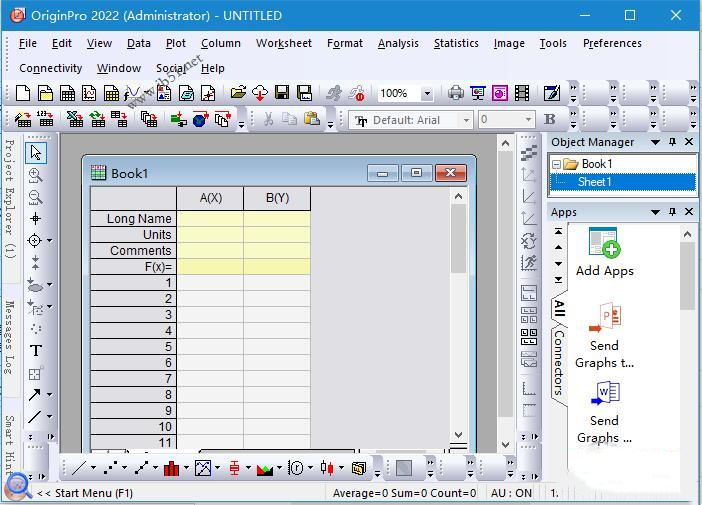Switch to the Connectors apps tab

point(559,363)
